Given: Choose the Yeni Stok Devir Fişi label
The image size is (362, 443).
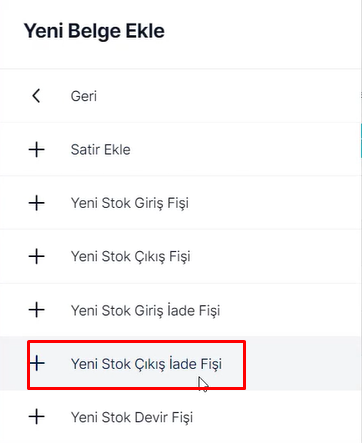Looking at the screenshot, I should coord(132,417).
